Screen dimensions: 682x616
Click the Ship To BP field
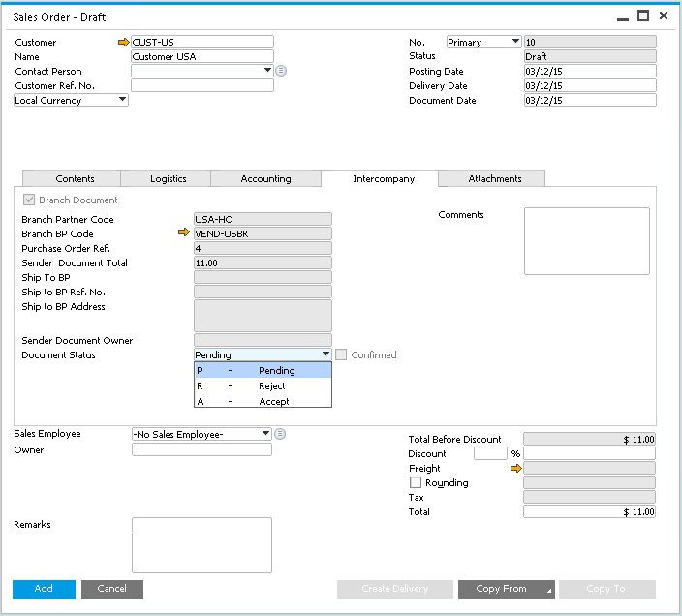pyautogui.click(x=263, y=277)
